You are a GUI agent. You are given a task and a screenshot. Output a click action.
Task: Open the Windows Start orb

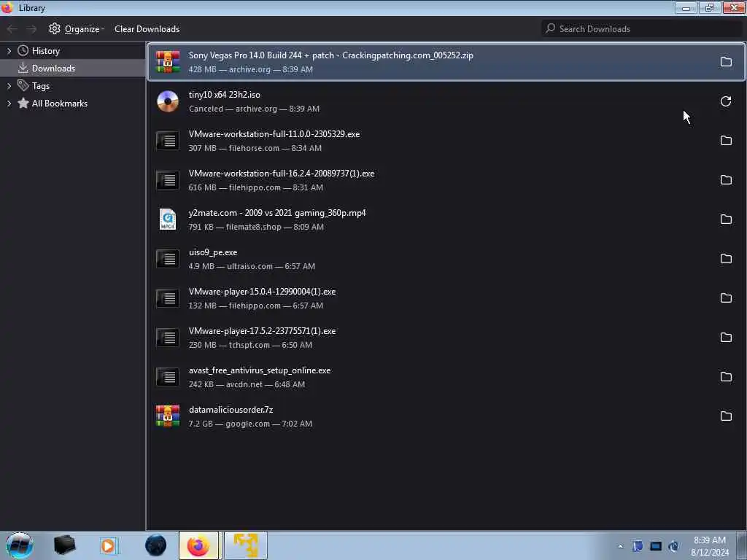[x=19, y=545]
